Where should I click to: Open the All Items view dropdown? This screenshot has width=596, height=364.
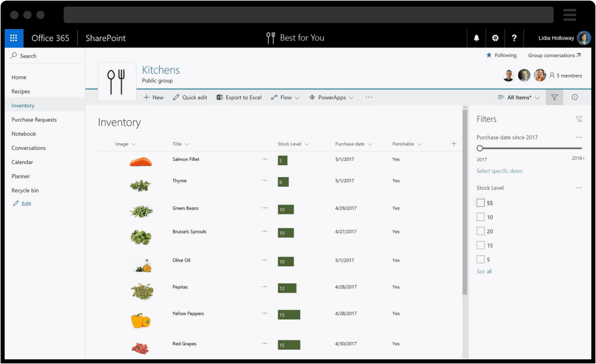click(x=519, y=97)
